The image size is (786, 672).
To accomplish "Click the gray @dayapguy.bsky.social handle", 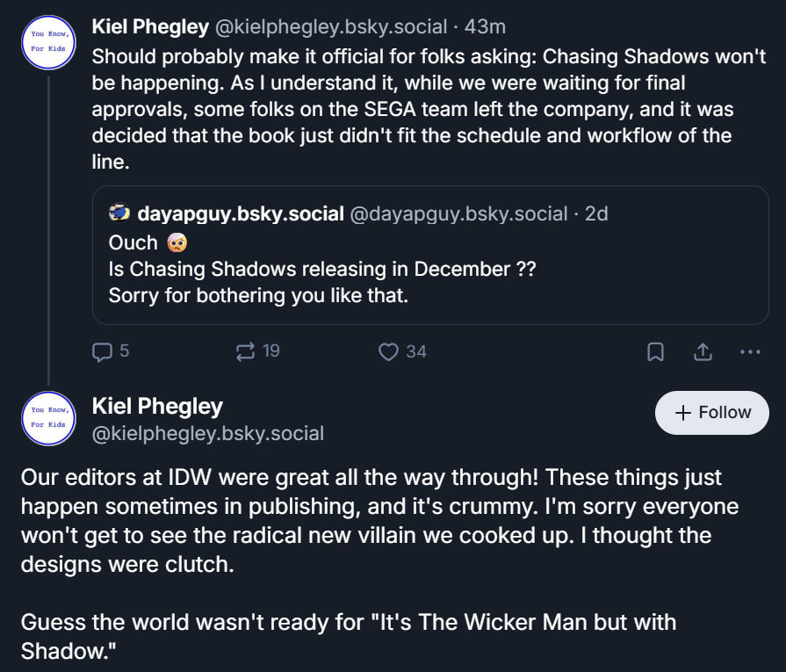I will click(458, 213).
